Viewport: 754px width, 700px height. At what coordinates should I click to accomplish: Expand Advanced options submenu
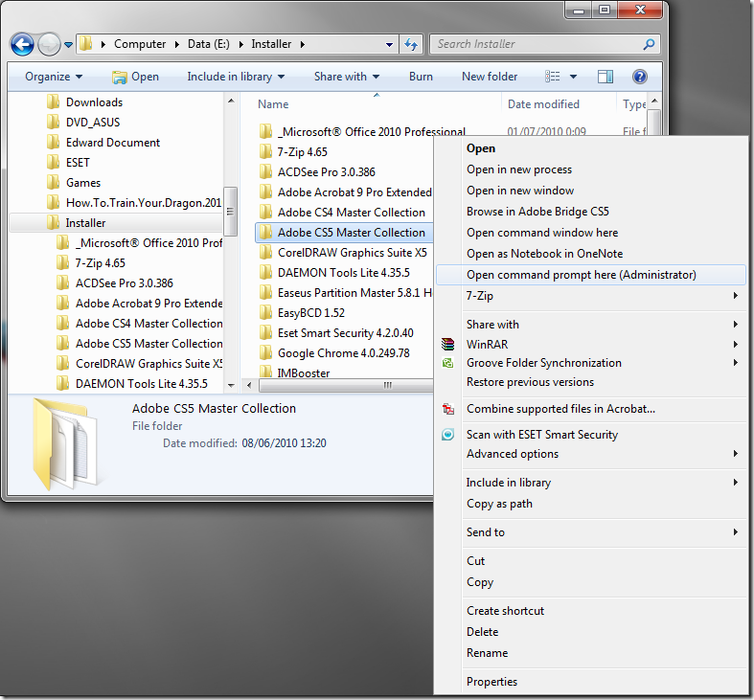591,454
